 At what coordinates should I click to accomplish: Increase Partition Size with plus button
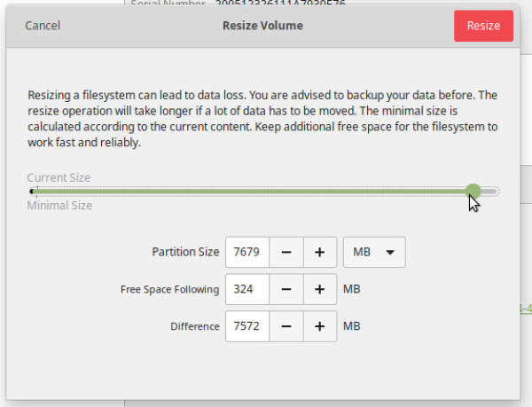[x=319, y=253]
